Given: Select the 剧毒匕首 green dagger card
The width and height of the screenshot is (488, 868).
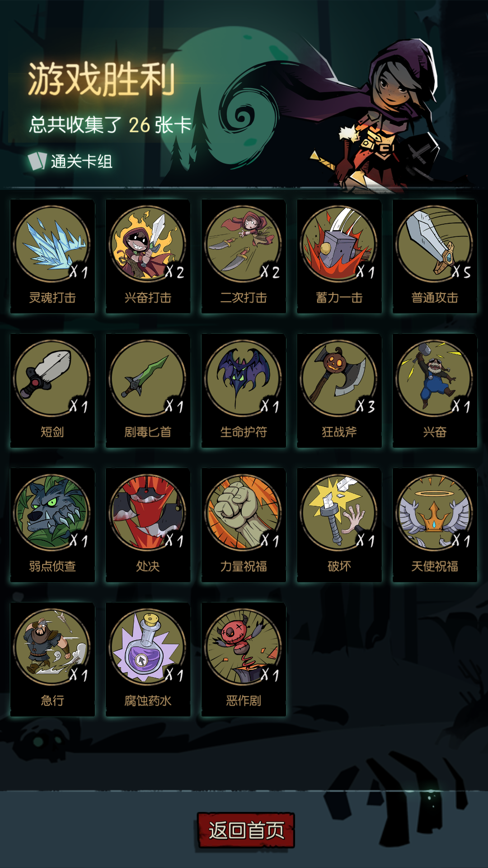Looking at the screenshot, I should pyautogui.click(x=148, y=391).
